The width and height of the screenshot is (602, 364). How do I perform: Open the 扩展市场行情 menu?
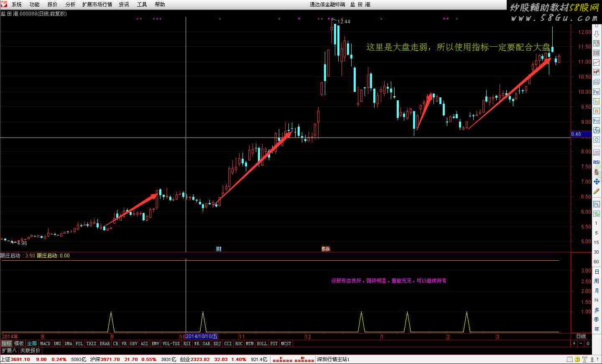(x=97, y=4)
